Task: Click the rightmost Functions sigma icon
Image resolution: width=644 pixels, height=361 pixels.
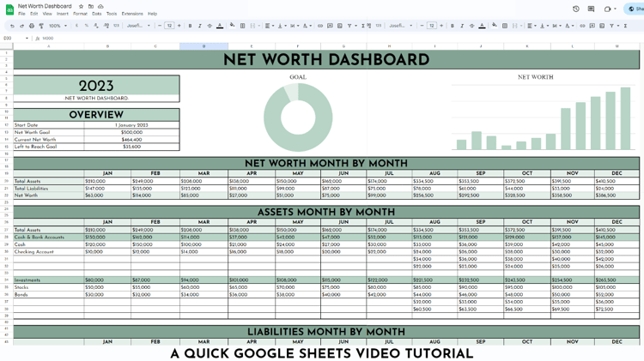Action: point(625,26)
